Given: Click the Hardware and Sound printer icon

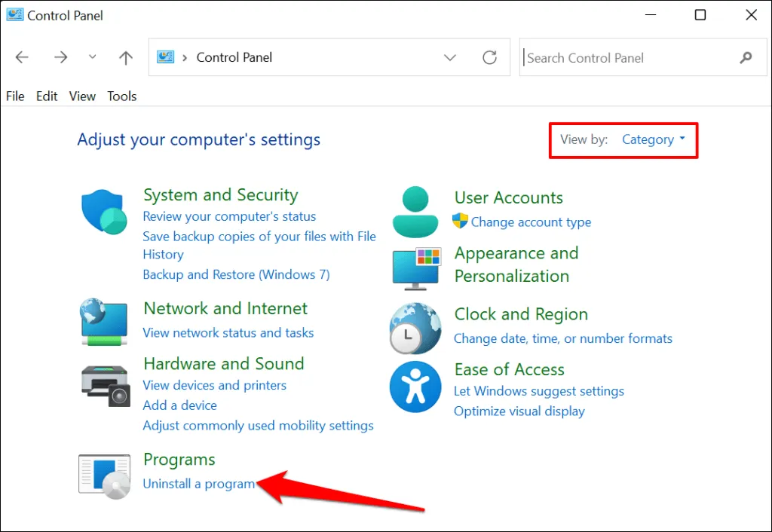Looking at the screenshot, I should tap(105, 383).
